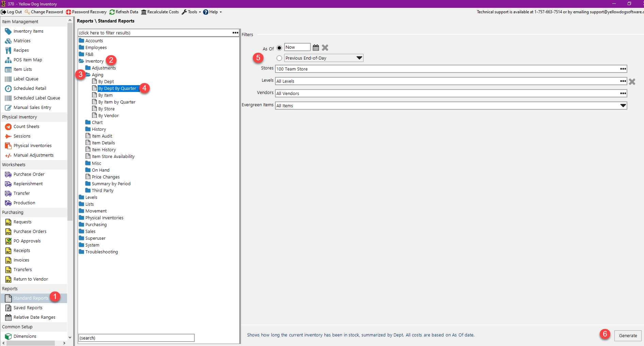The height and width of the screenshot is (346, 644).
Task: Click Refresh Data
Action: pos(124,12)
